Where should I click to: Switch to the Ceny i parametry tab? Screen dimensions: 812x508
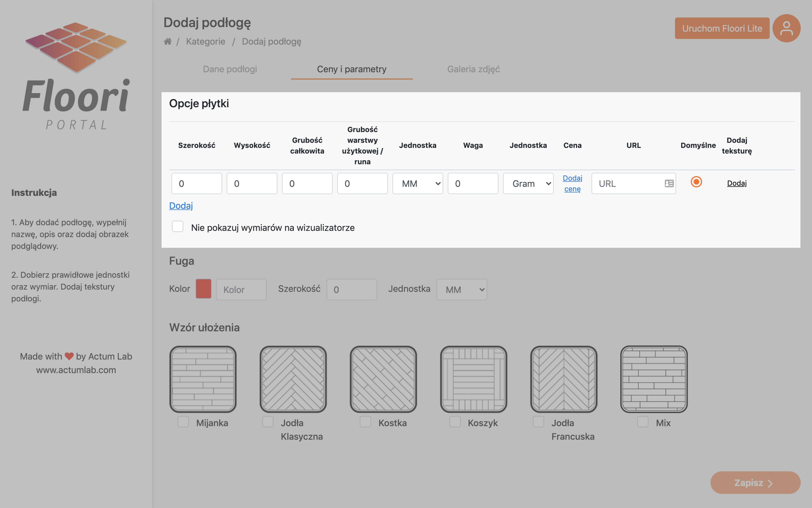pos(352,69)
